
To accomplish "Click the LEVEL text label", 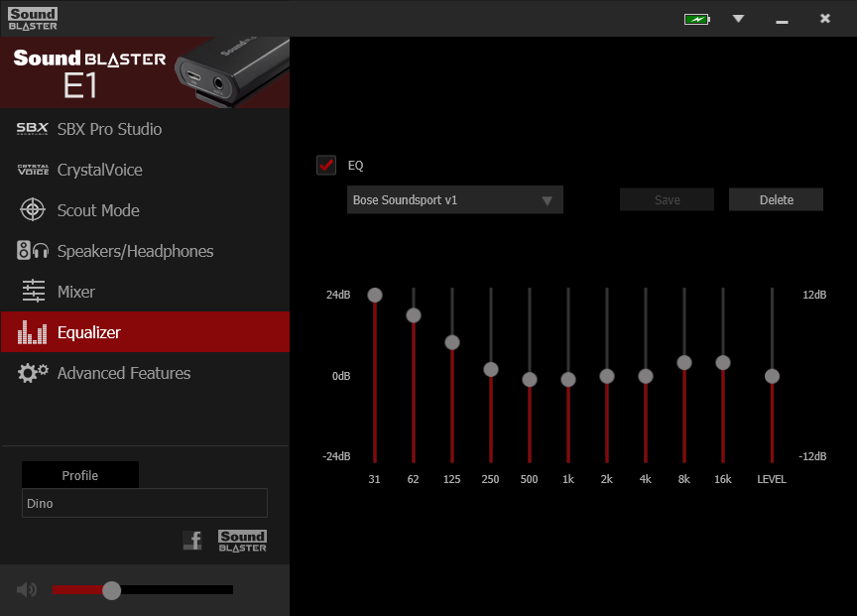I will (772, 479).
